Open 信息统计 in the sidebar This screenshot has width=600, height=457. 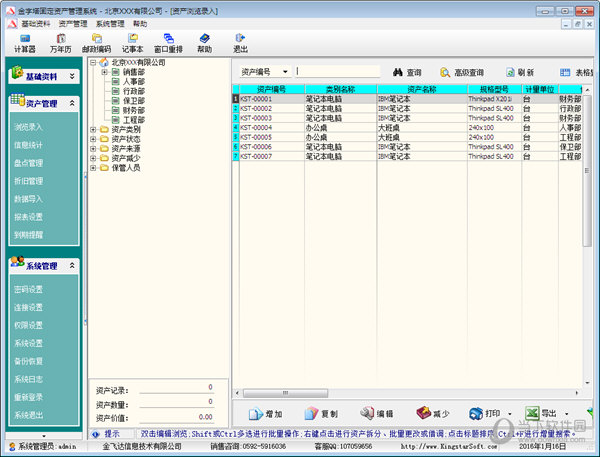pyautogui.click(x=28, y=145)
